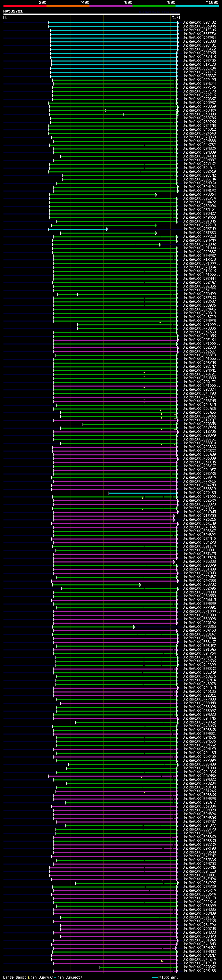
Task: Open hit UniRef100_C5YKE7
Action: click(199, 290)
